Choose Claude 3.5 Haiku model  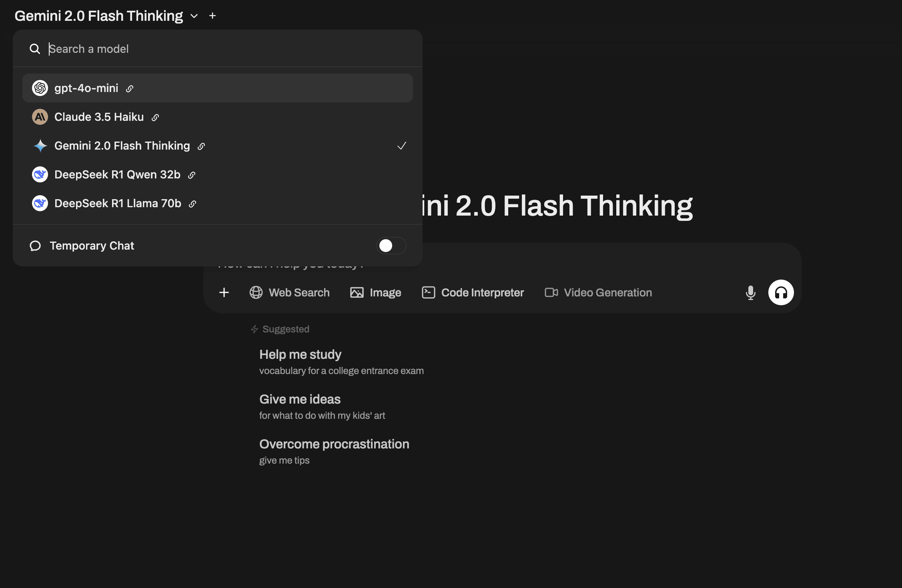click(99, 117)
